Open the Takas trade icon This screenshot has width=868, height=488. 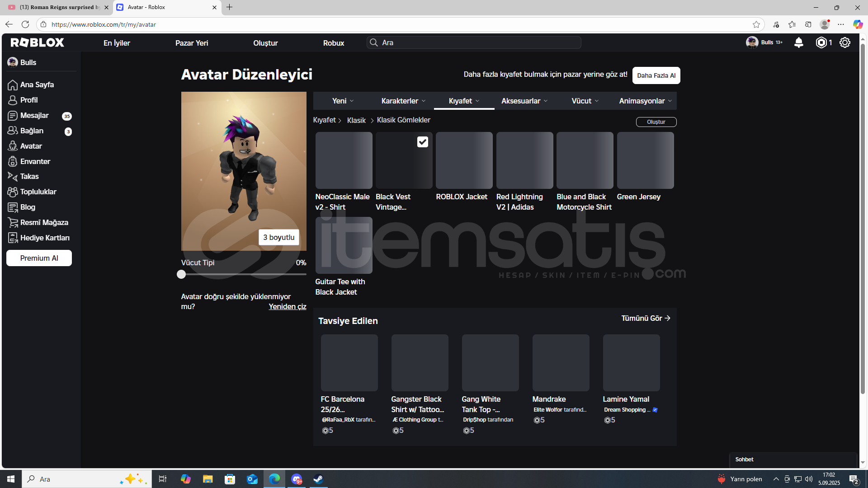pos(13,177)
